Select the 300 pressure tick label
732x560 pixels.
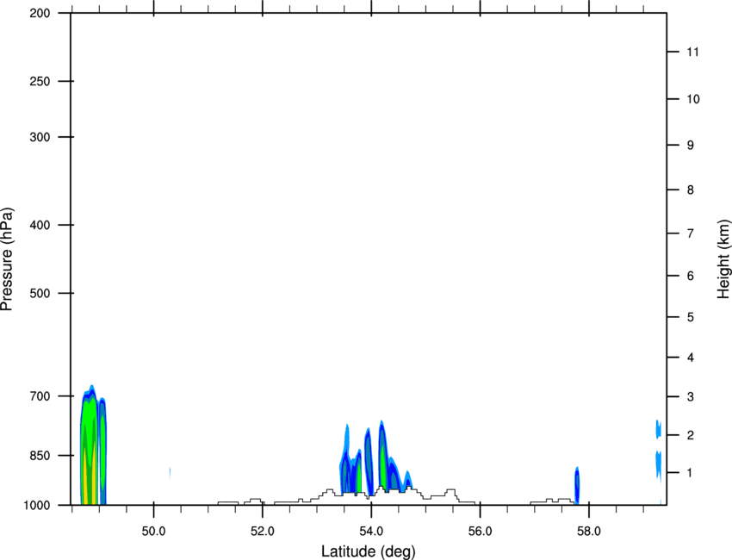coord(40,137)
